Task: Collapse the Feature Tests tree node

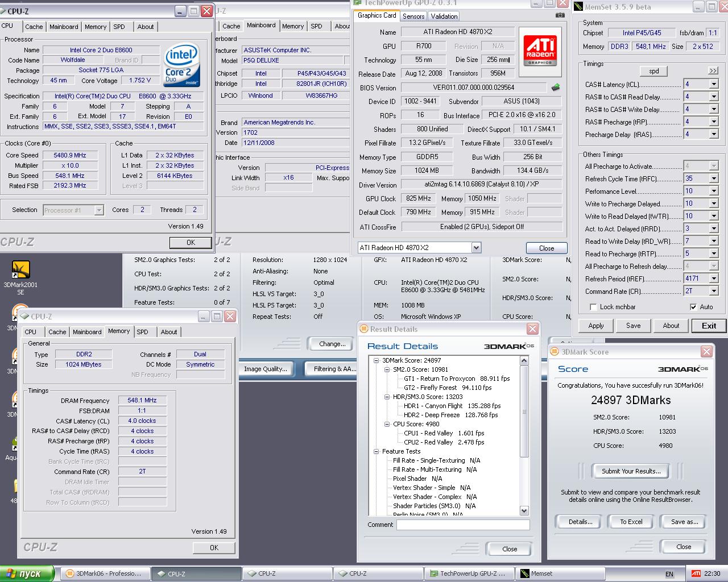Action: pyautogui.click(x=377, y=451)
